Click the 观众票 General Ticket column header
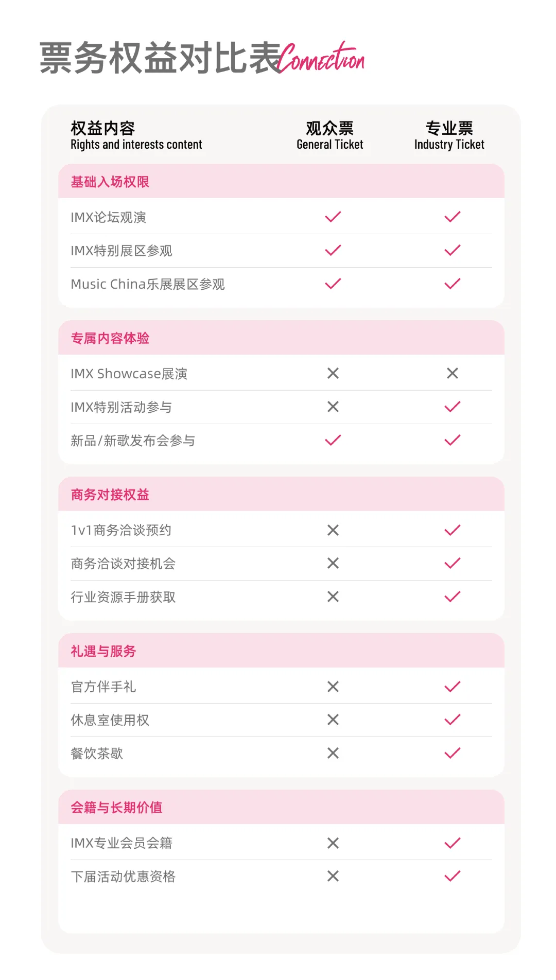Screen dimensions: 556x980 pos(330,135)
